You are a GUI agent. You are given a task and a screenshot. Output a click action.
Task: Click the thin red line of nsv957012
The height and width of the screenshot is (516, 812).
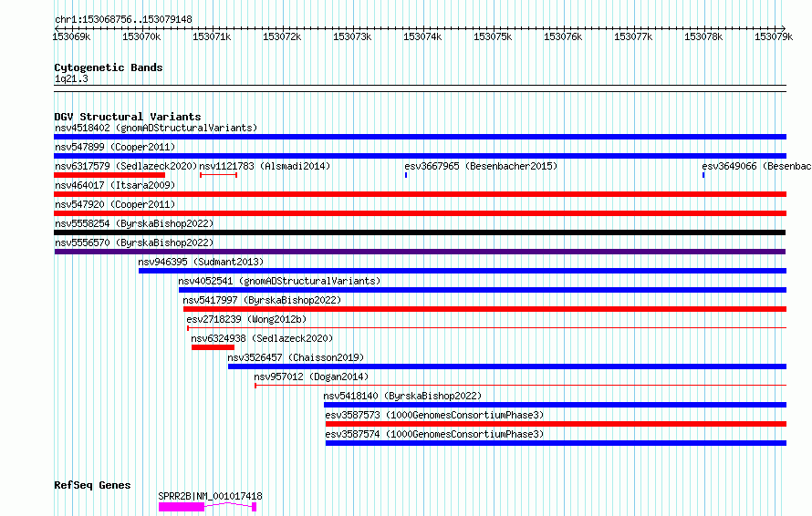pyautogui.click(x=520, y=385)
